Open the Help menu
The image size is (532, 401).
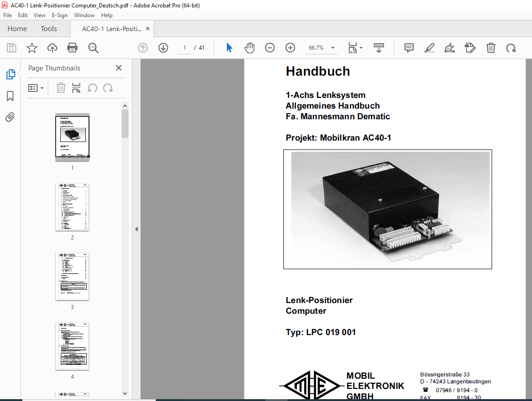coord(107,15)
